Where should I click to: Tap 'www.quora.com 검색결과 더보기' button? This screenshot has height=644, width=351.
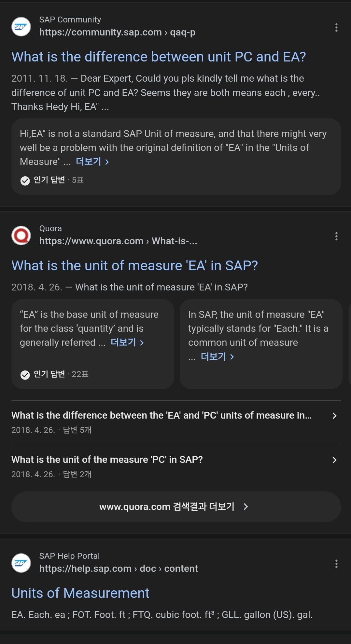tap(176, 507)
